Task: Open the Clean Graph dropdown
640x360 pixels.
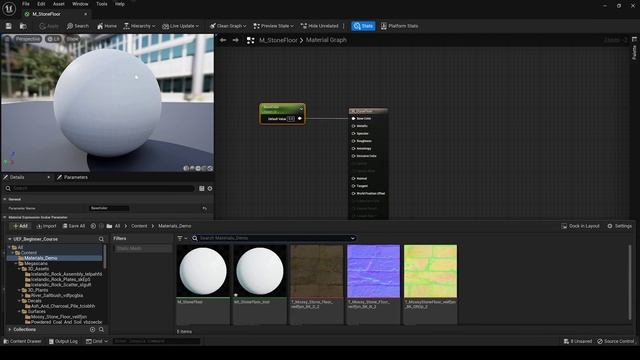Action: point(228,26)
